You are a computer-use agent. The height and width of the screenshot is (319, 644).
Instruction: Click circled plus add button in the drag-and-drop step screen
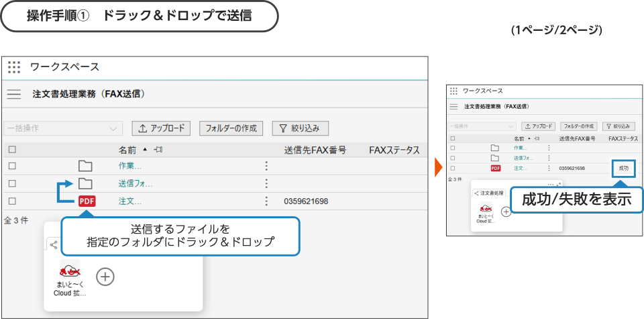pos(105,277)
